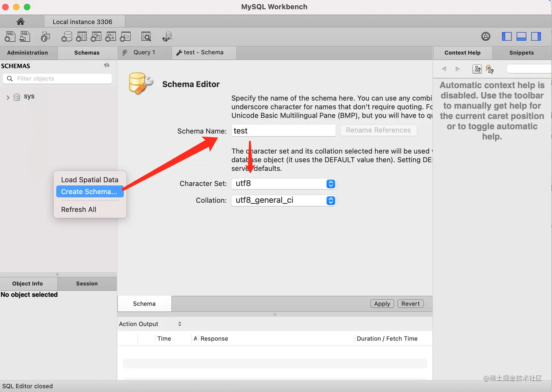Choose Refresh All from context menu

[x=90, y=210]
